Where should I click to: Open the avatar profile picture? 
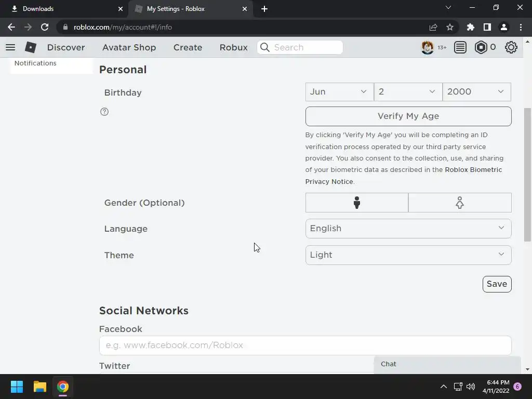[x=427, y=47]
